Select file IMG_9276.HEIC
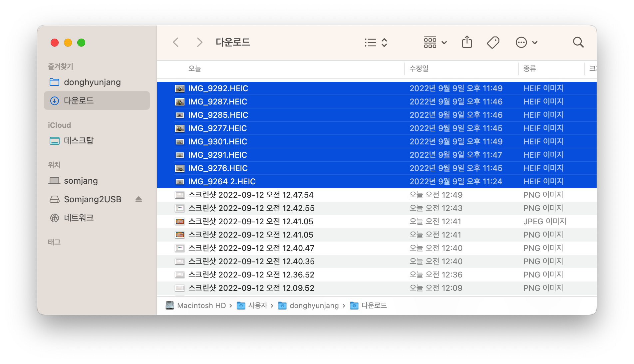This screenshot has height=364, width=634. (377, 168)
